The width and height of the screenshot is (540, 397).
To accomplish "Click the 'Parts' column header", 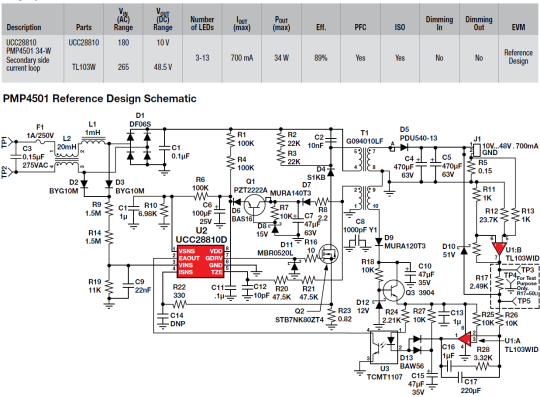I will click(x=84, y=27).
